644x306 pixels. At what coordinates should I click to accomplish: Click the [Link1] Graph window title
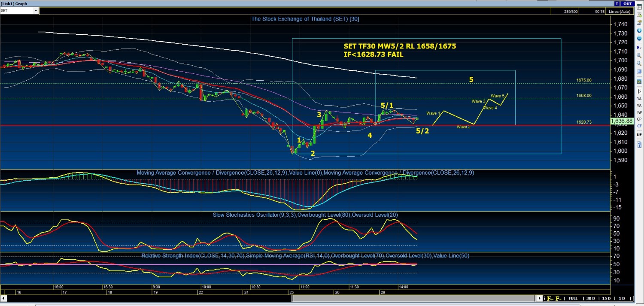13,3
